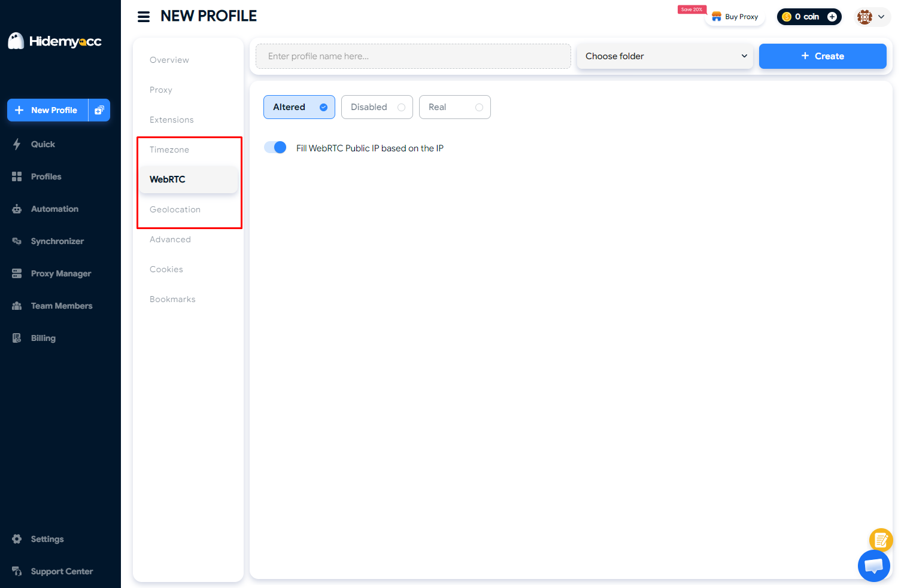Choose the Real WebRTC option
This screenshot has width=901, height=588.
(454, 107)
